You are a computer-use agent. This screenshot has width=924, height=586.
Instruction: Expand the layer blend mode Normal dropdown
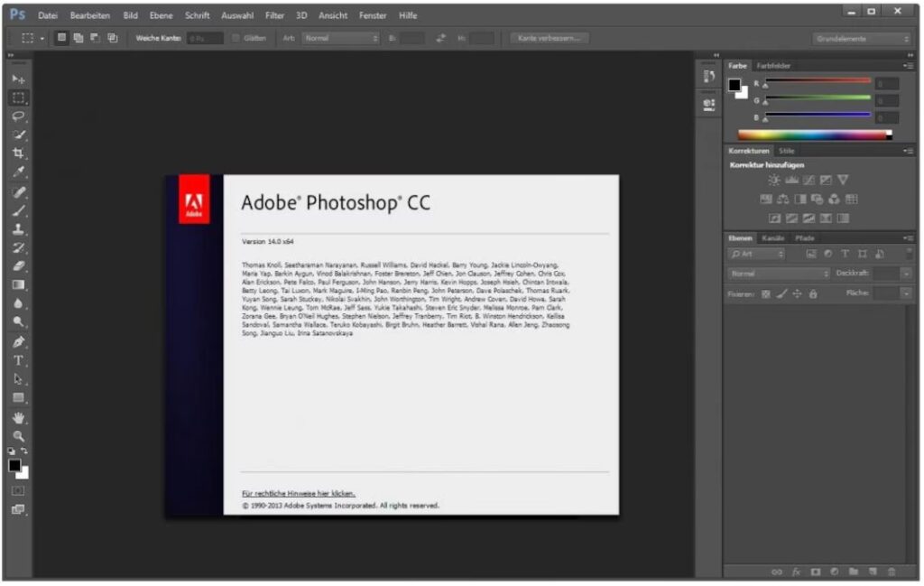coord(779,273)
